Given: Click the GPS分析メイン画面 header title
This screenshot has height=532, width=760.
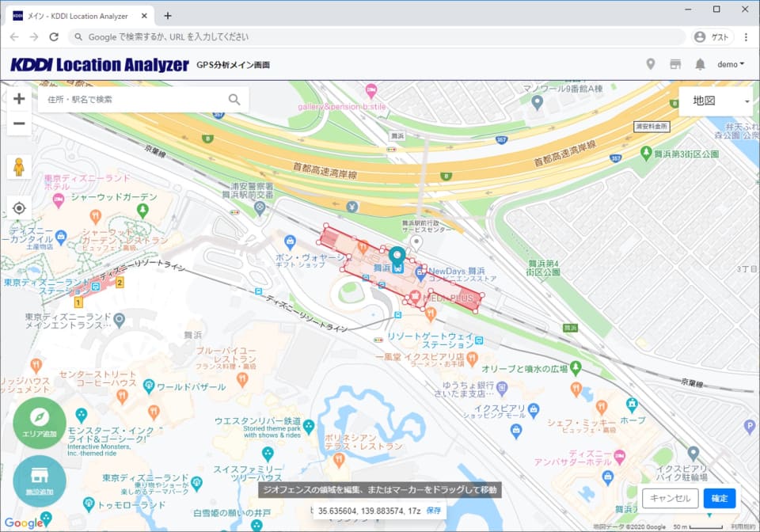Looking at the screenshot, I should [x=233, y=65].
